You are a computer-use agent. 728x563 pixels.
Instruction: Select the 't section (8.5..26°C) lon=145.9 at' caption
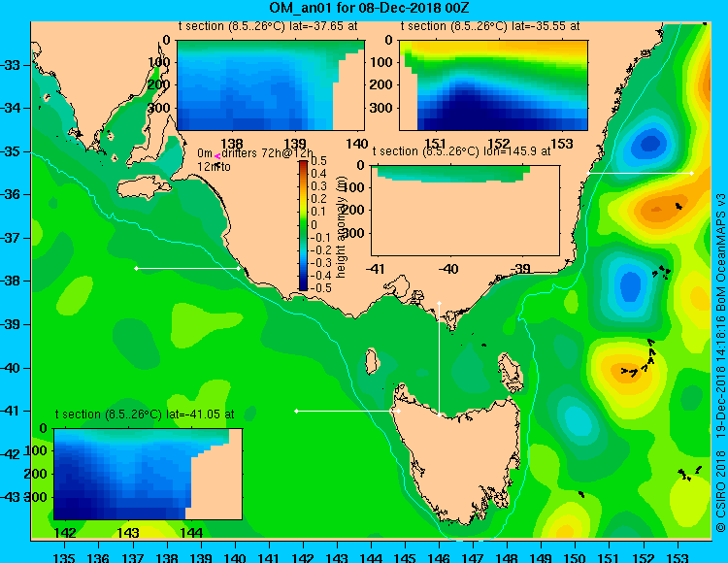tap(461, 151)
